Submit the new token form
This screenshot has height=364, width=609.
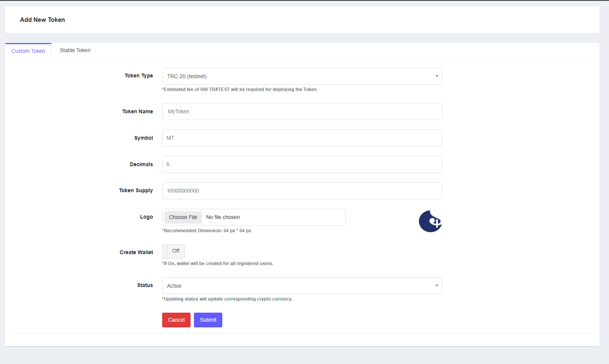point(208,320)
